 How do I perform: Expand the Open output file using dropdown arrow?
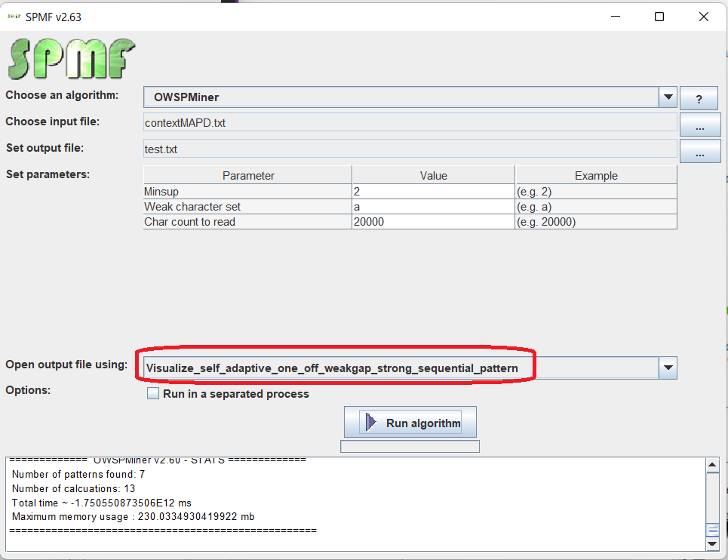coord(668,368)
